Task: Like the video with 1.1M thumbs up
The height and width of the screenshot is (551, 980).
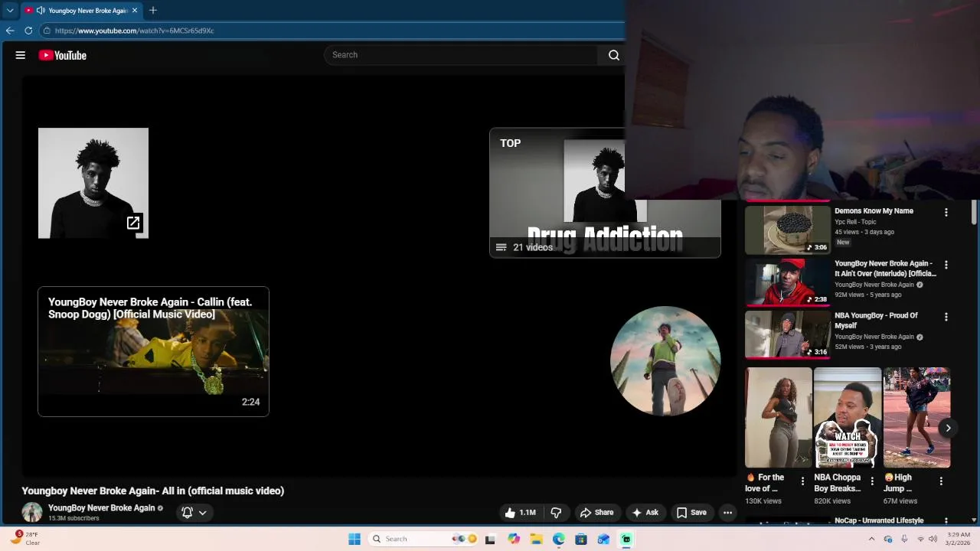Action: [519, 513]
